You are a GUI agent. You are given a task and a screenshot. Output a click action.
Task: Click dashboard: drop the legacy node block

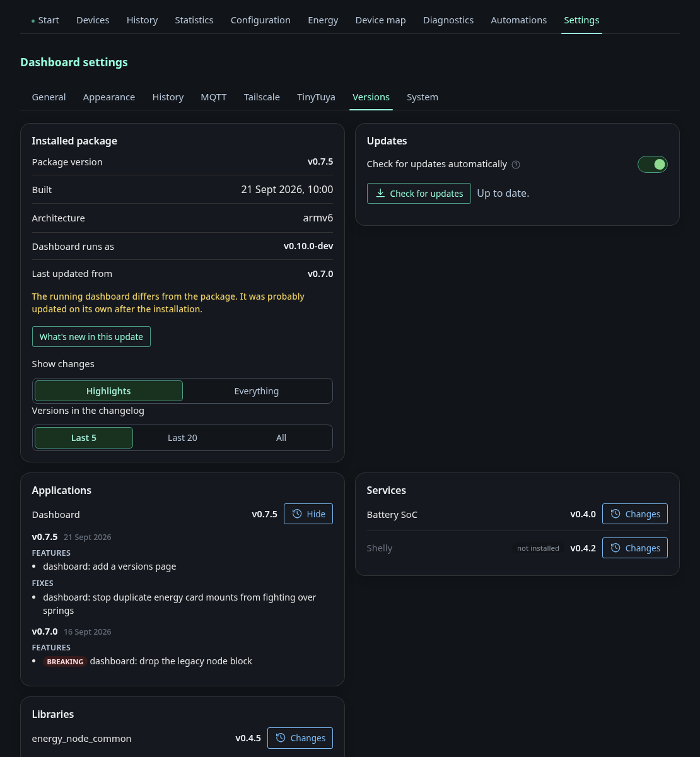coord(171,661)
